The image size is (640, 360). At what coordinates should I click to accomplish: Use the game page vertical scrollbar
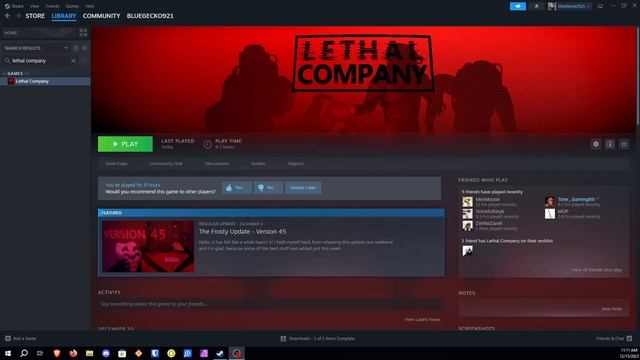coord(638,76)
